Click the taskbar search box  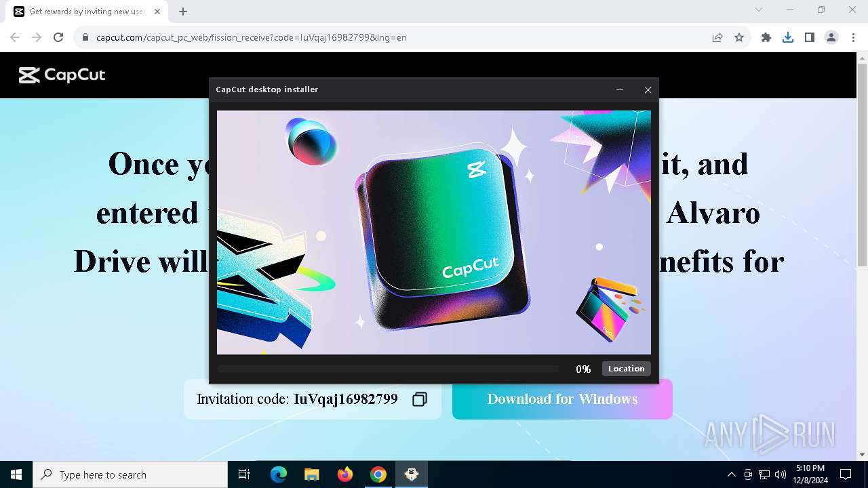click(130, 474)
